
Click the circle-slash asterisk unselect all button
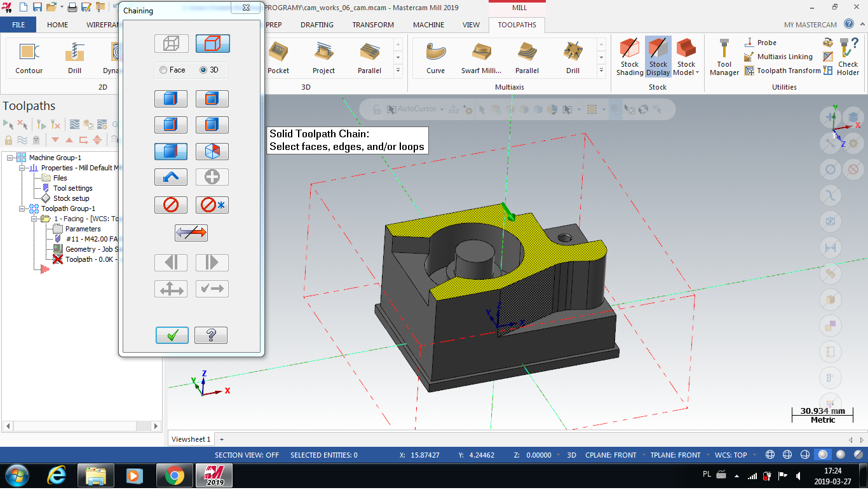pos(212,205)
